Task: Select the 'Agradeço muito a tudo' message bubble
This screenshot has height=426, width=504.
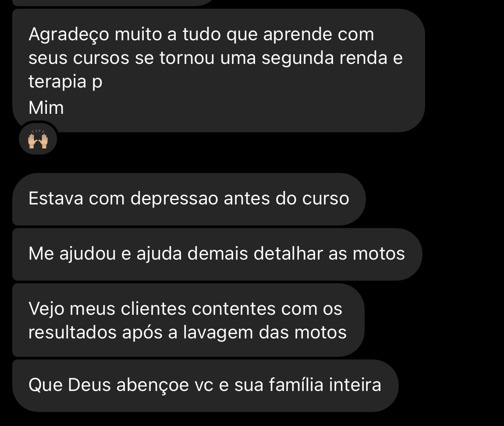Action: [x=219, y=70]
